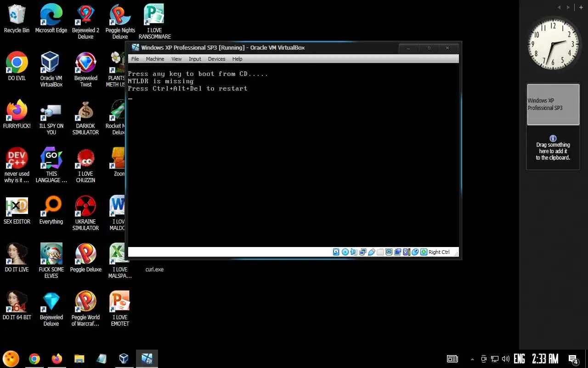Open Firefox from the taskbar
The image size is (588, 368).
tap(57, 359)
